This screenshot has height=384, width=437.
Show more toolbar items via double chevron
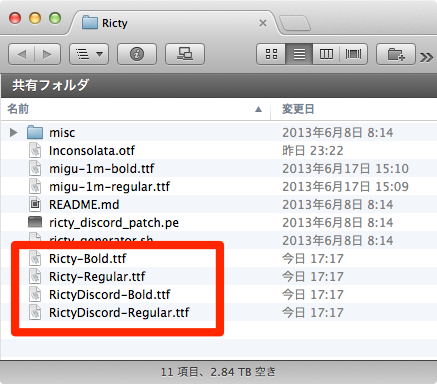427,57
